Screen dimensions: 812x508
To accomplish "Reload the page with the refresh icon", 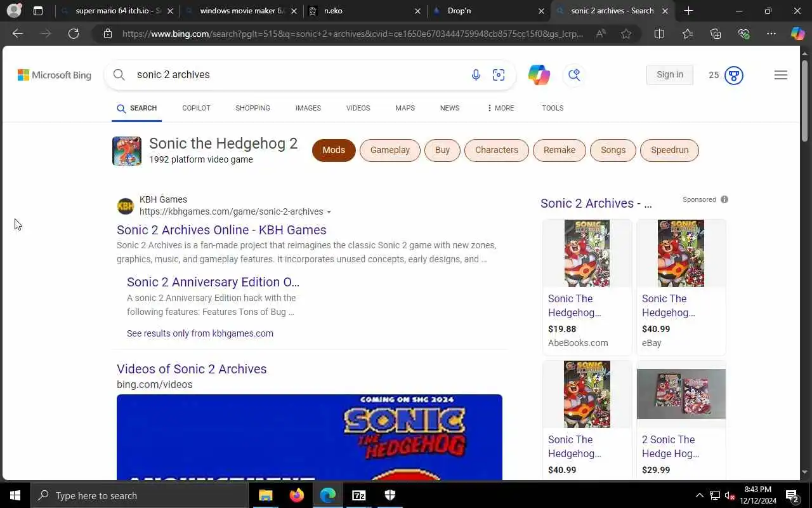I will [x=74, y=34].
